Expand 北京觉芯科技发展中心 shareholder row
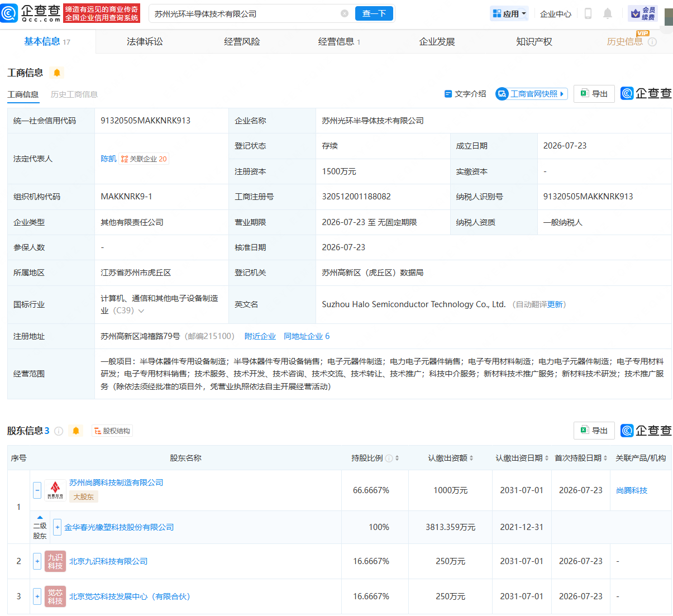673x616 pixels. pos(37,596)
